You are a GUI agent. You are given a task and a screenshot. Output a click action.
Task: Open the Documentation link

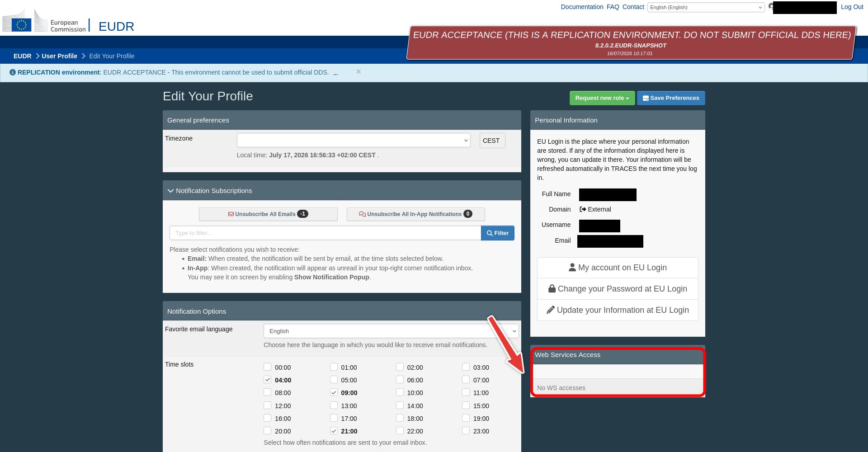[582, 7]
